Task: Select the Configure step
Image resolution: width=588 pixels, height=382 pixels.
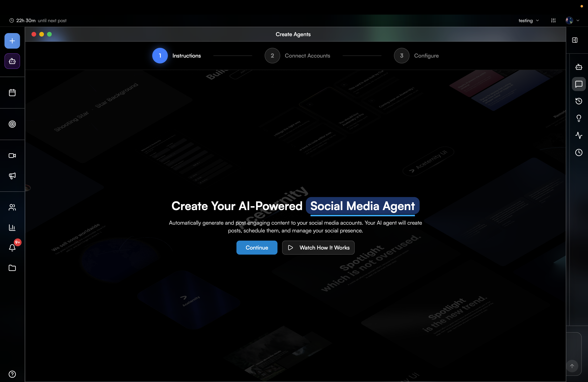Action: point(416,56)
